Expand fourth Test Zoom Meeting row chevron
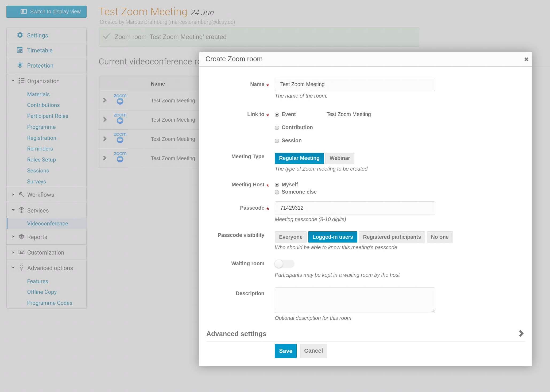This screenshot has width=550, height=392. click(x=105, y=158)
